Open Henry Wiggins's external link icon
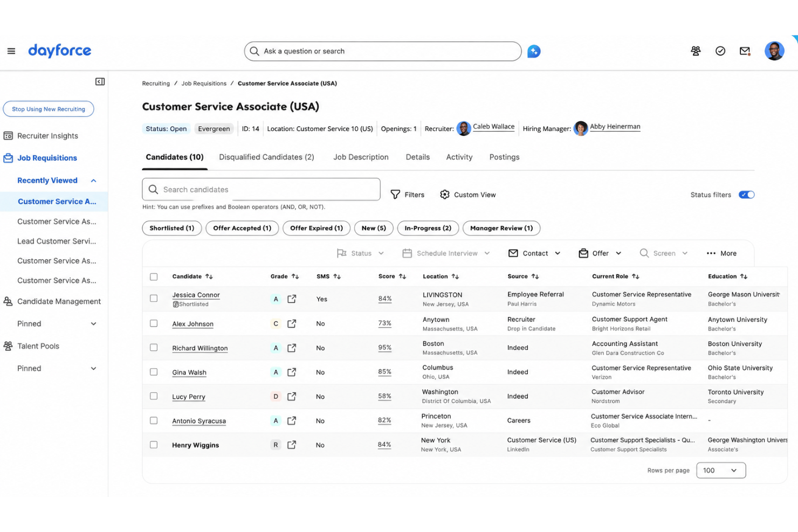The width and height of the screenshot is (798, 532). coord(292,445)
